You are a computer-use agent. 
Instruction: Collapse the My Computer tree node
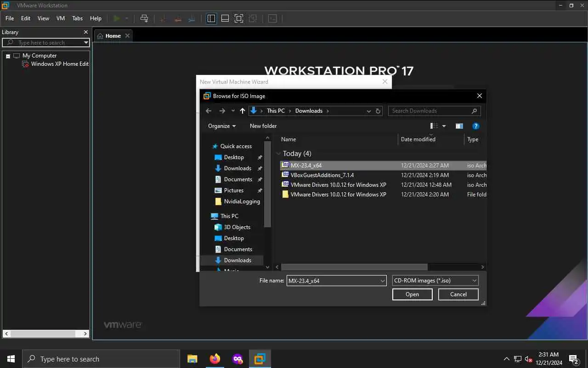click(x=8, y=56)
